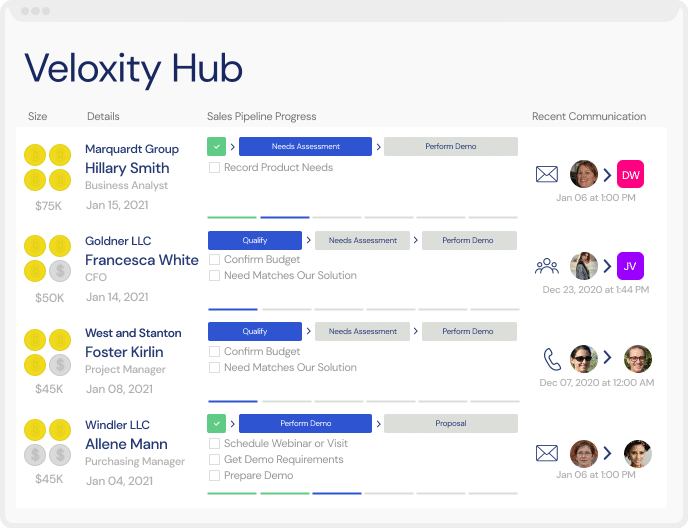
Task: Check Prepare Demo
Action: 214,475
